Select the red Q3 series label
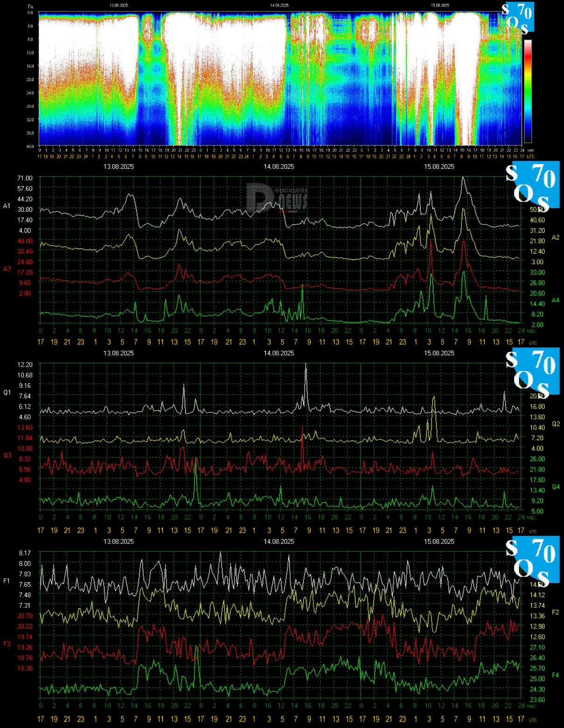The width and height of the screenshot is (564, 728). tap(7, 456)
